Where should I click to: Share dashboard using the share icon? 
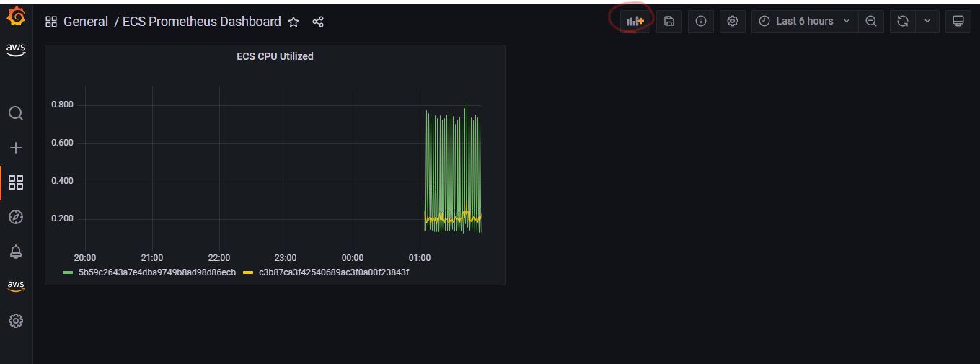[318, 22]
